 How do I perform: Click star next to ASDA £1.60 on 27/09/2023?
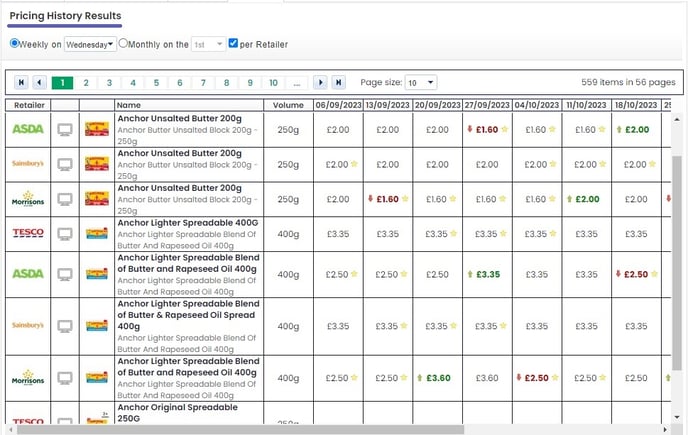tap(505, 129)
